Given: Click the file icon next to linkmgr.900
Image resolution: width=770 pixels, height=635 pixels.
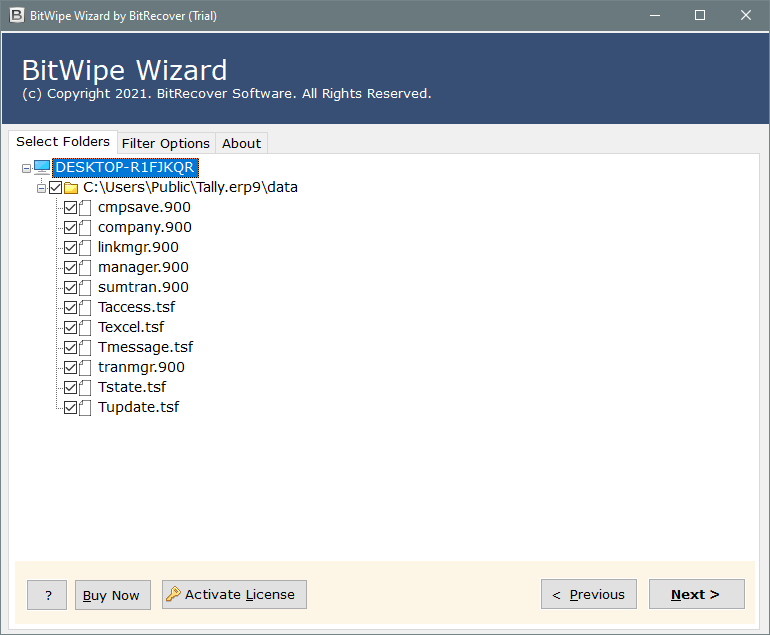Looking at the screenshot, I should 85,248.
